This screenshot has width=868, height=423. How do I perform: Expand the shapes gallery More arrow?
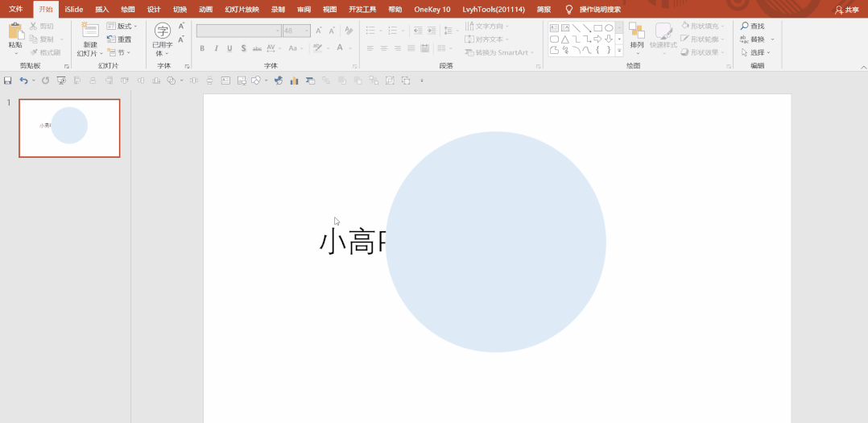(619, 51)
